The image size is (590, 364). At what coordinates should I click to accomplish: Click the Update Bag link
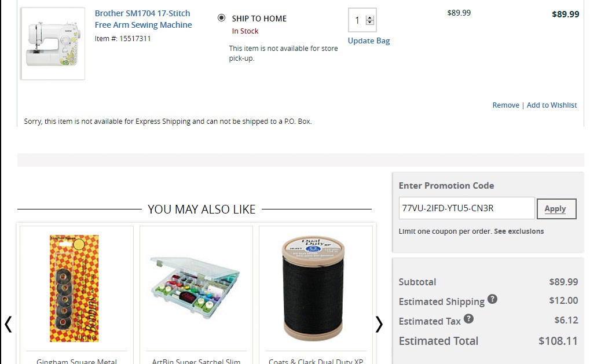[369, 41]
